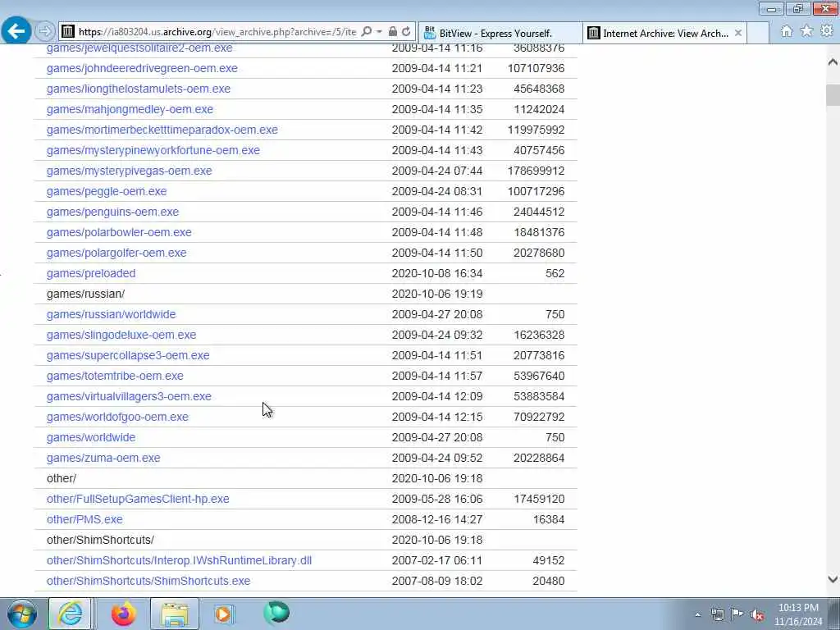This screenshot has height=630, width=840.
Task: Click the address bar URL field
Action: point(217,32)
